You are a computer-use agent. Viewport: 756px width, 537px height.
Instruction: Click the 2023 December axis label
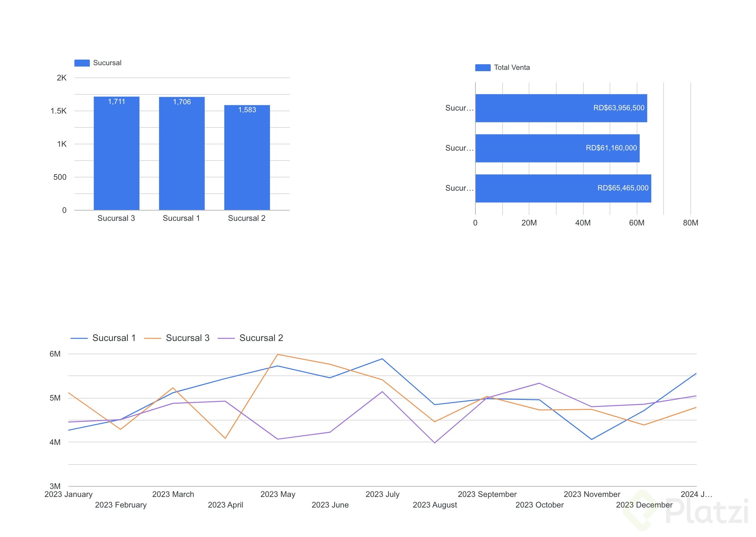644,505
